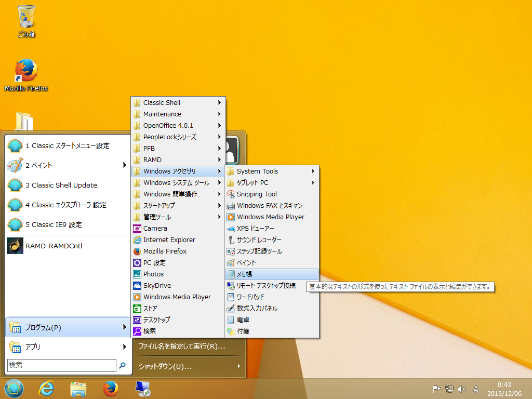
Task: Open the ごみ箱 recycle bin icon
Action: 26,17
